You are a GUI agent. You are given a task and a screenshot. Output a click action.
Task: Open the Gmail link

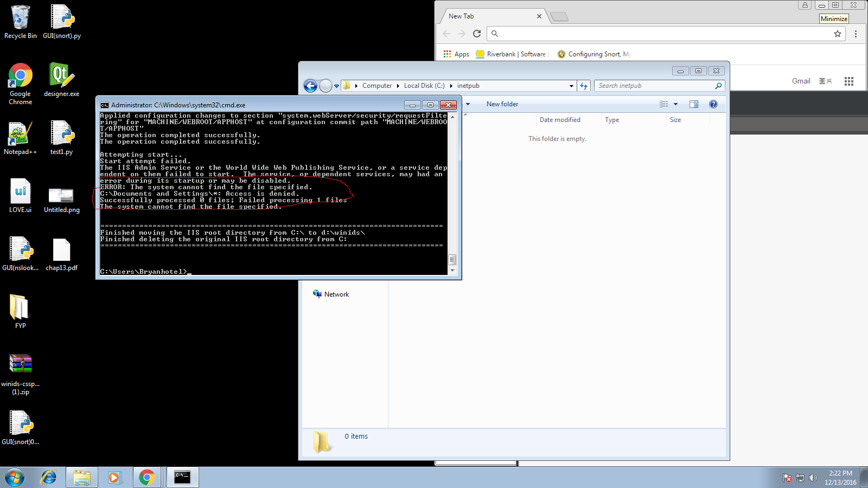(x=801, y=81)
